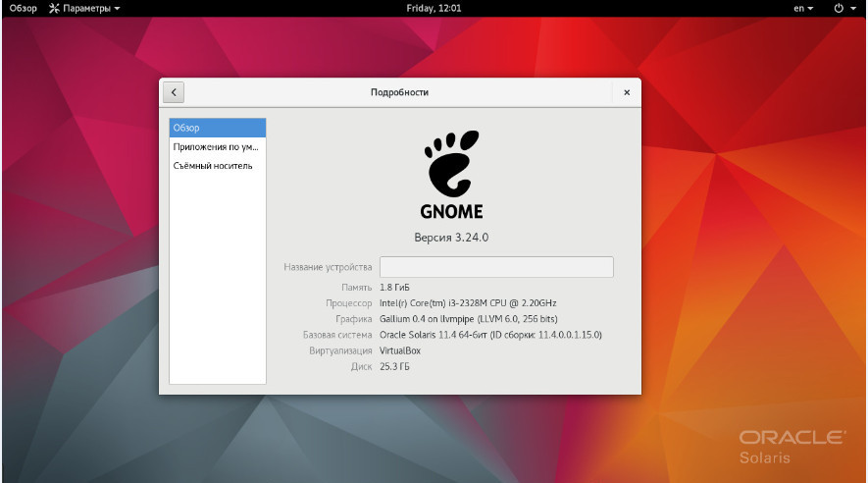Click the VirtualBox virtualization value
This screenshot has width=868, height=483.
pos(400,350)
